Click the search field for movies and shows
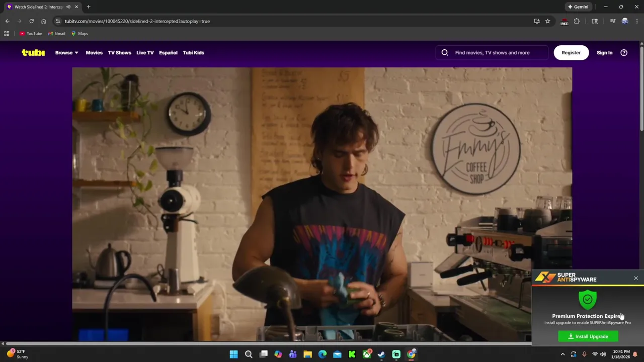Image resolution: width=644 pixels, height=362 pixels. pos(492,52)
